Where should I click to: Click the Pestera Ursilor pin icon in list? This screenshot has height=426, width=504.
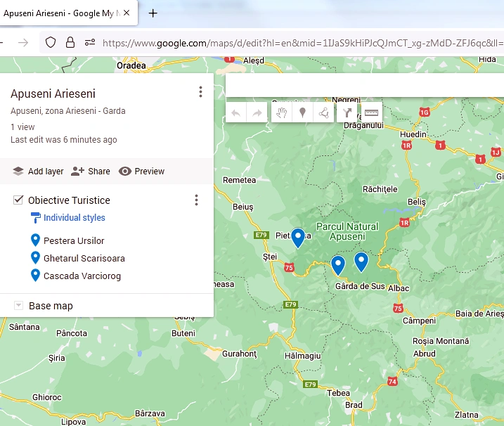click(x=35, y=240)
